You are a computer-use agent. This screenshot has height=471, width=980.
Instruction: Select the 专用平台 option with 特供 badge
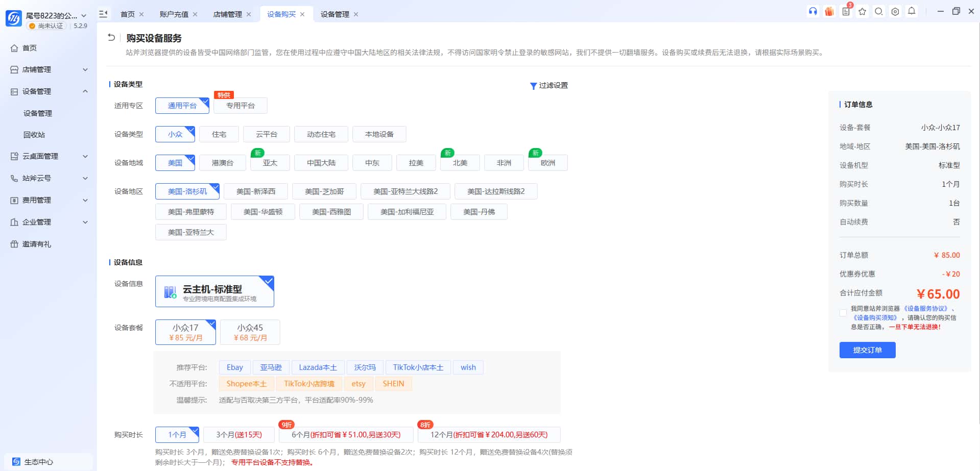coord(240,106)
